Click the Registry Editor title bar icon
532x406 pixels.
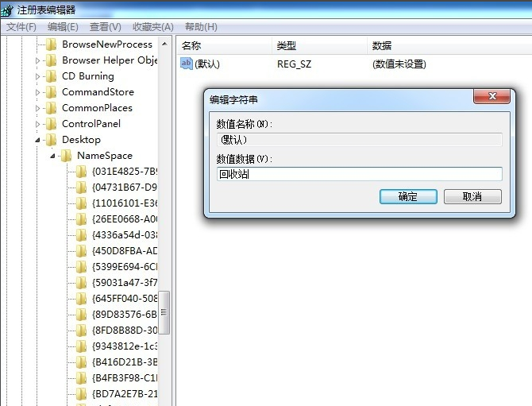tap(7, 10)
